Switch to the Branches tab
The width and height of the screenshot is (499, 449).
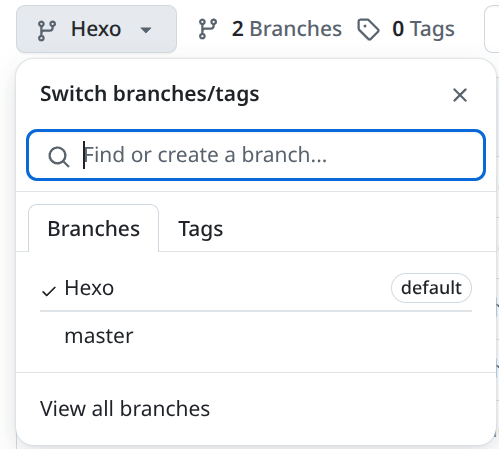pos(94,228)
